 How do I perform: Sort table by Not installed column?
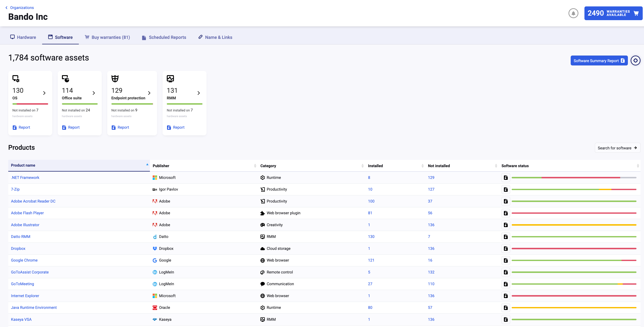point(462,166)
